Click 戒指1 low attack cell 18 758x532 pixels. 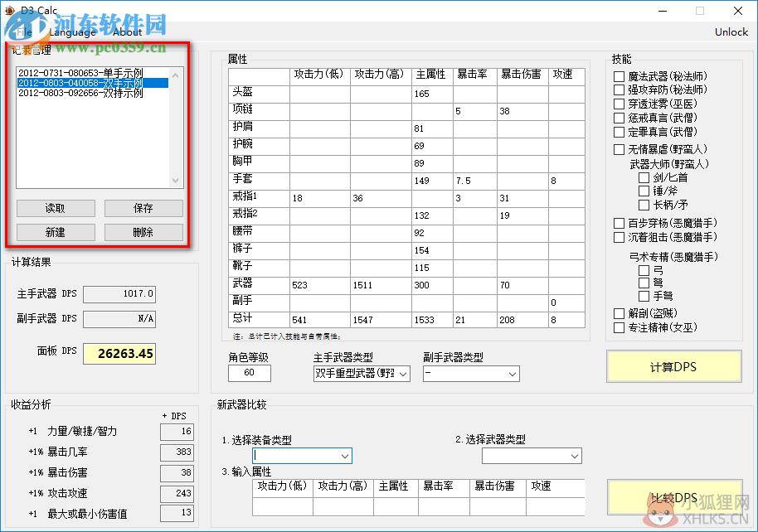click(x=320, y=198)
